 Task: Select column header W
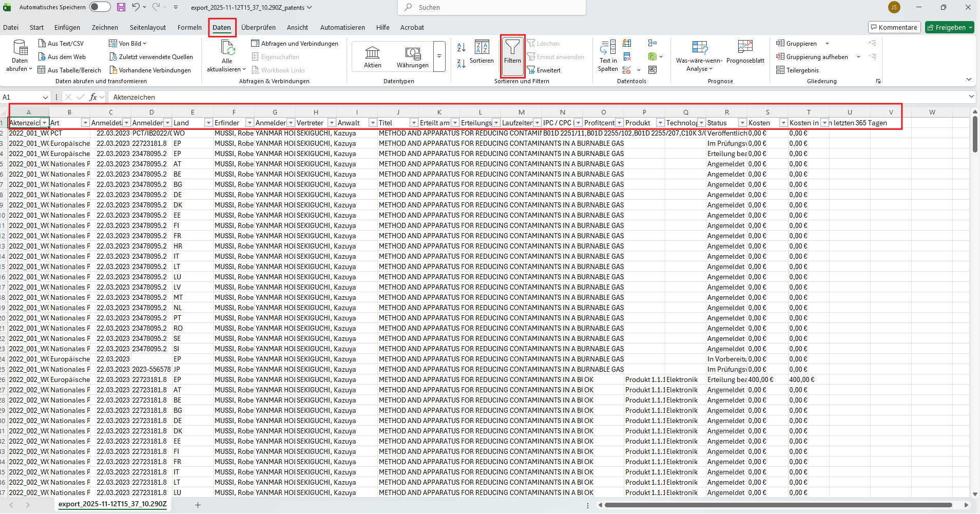coord(932,112)
